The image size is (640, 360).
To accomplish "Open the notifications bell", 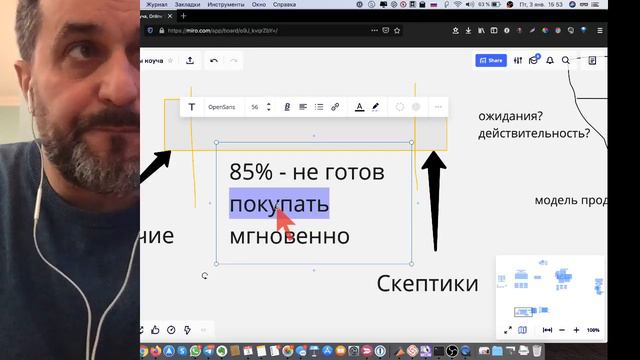I will 550,60.
